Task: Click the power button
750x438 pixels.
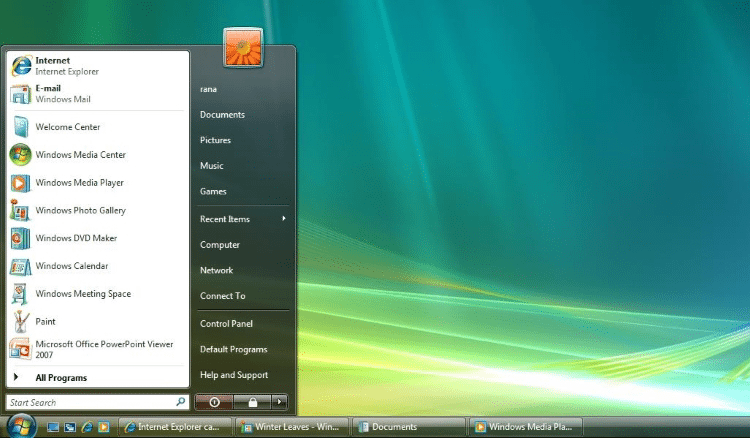Action: pyautogui.click(x=214, y=401)
